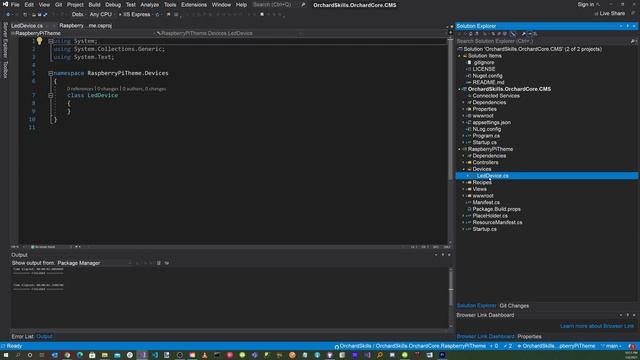This screenshot has height=360, width=640.
Task: Open the Edit menu
Action: [x=29, y=5]
